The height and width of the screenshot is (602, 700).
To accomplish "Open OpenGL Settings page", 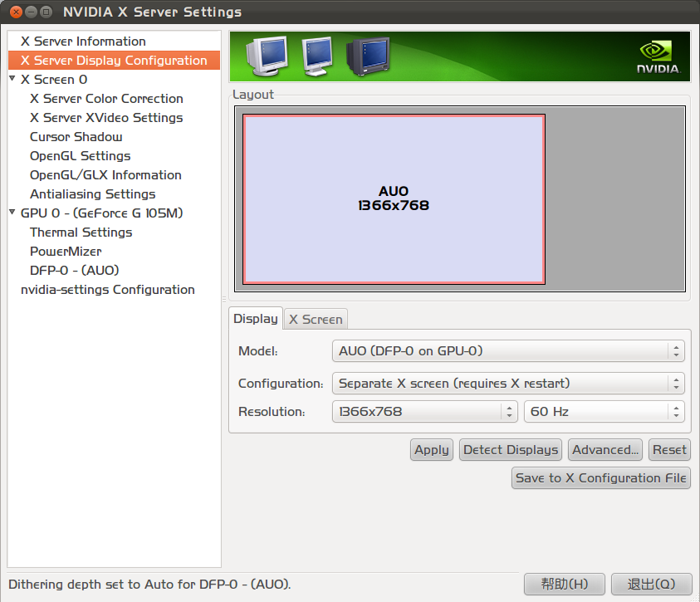I will click(x=80, y=156).
